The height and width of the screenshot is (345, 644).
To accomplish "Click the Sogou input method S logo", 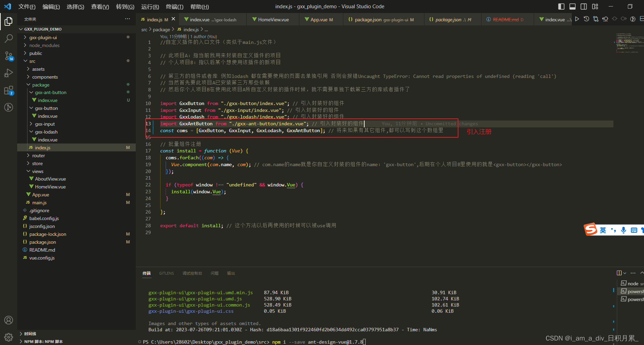I will tap(591, 229).
